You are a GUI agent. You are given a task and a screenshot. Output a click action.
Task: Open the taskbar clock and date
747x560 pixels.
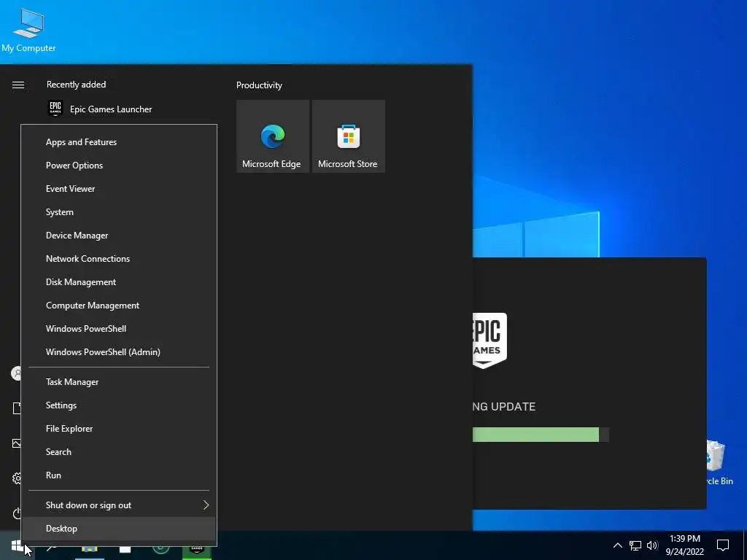tap(684, 545)
